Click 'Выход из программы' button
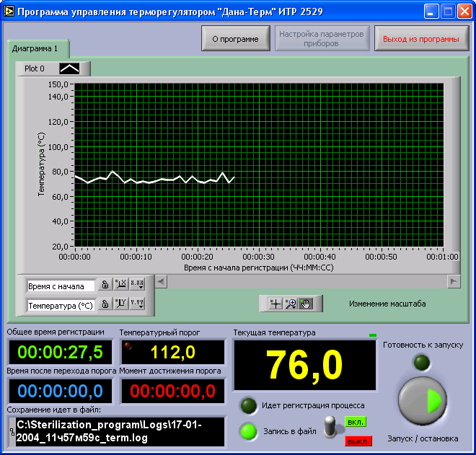 pyautogui.click(x=420, y=39)
